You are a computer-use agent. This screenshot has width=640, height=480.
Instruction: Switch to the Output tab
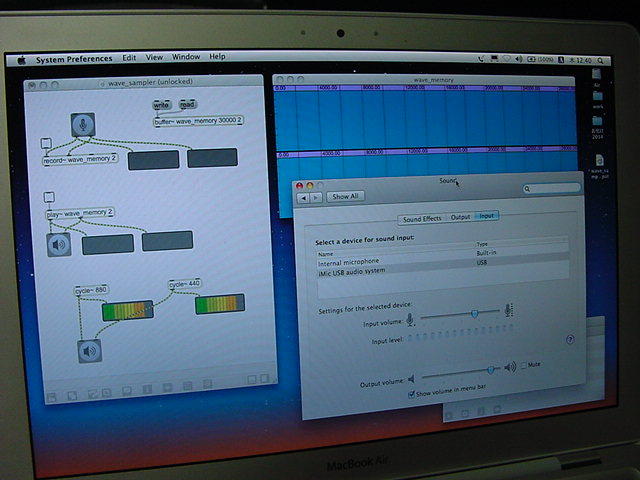click(x=460, y=217)
